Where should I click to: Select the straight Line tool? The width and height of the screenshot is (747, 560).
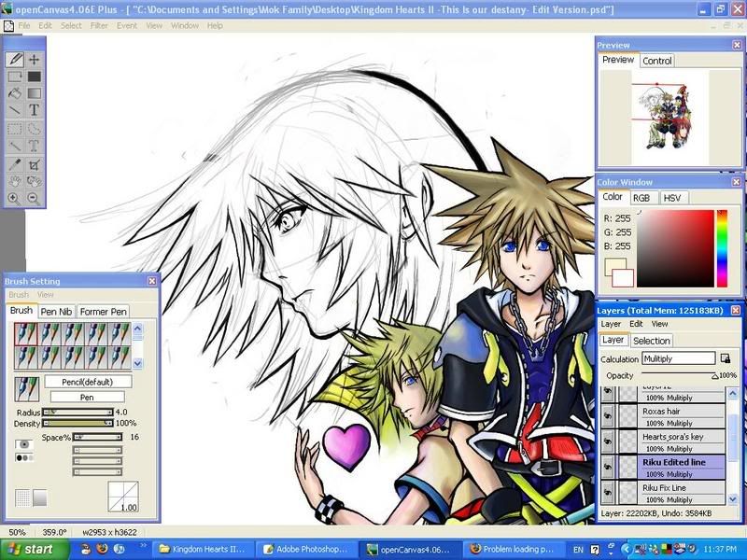pyautogui.click(x=15, y=110)
